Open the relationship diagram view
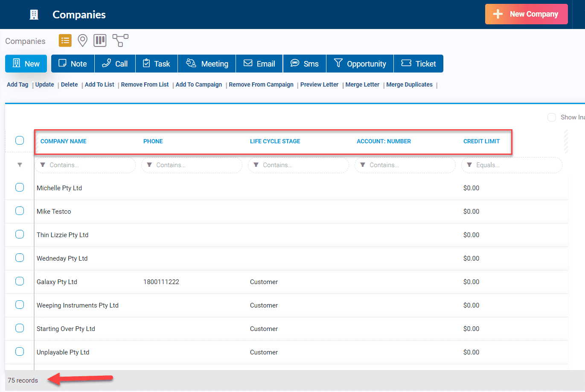Viewport: 585px width, 392px height. [120, 40]
